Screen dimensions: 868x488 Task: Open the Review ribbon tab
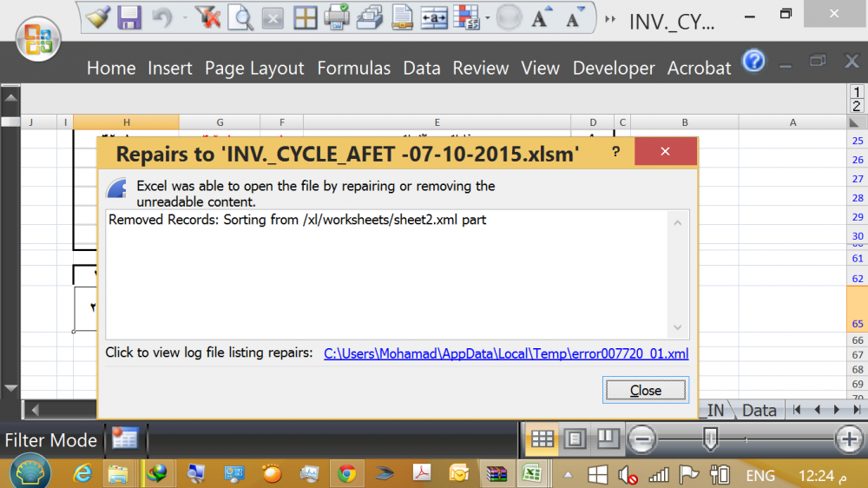click(x=481, y=68)
